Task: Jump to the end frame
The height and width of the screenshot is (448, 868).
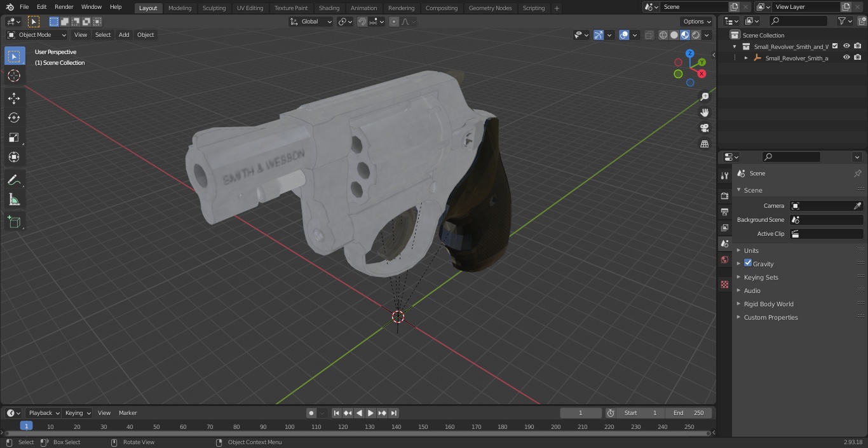Action: [393, 413]
